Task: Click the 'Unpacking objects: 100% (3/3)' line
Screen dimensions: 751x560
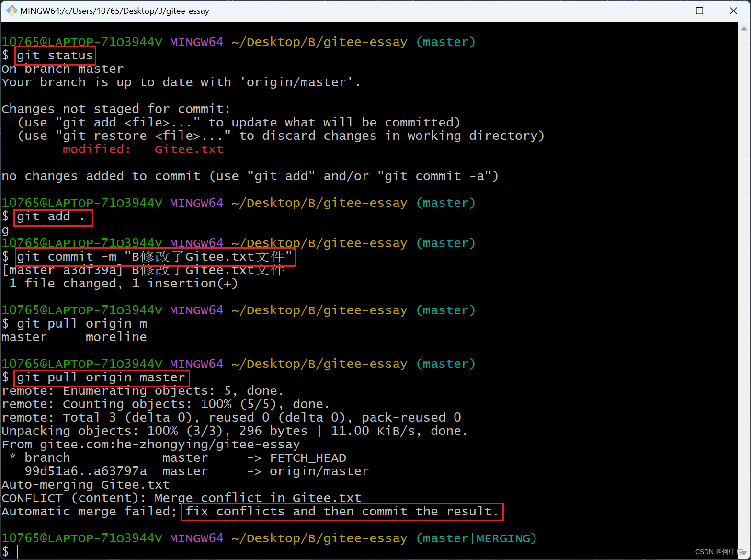Action: (235, 431)
